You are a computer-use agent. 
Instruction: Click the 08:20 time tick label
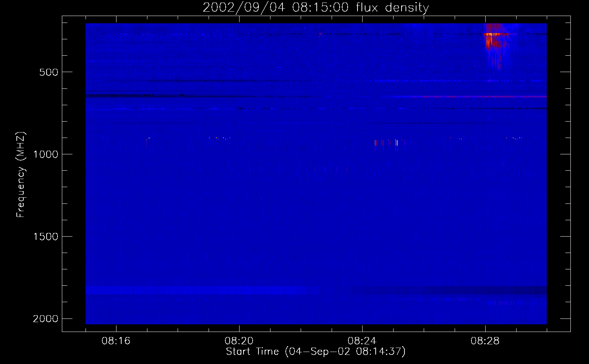(x=239, y=341)
